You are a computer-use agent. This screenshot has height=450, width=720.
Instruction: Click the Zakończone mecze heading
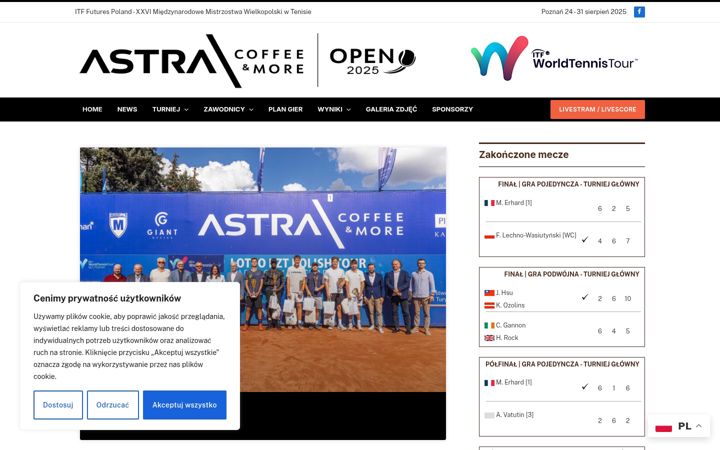tap(523, 155)
